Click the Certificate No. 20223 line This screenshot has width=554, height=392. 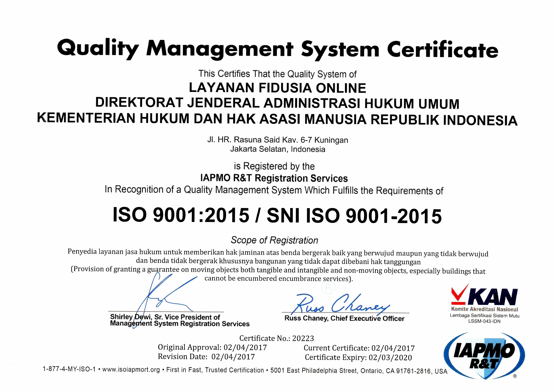(277, 338)
